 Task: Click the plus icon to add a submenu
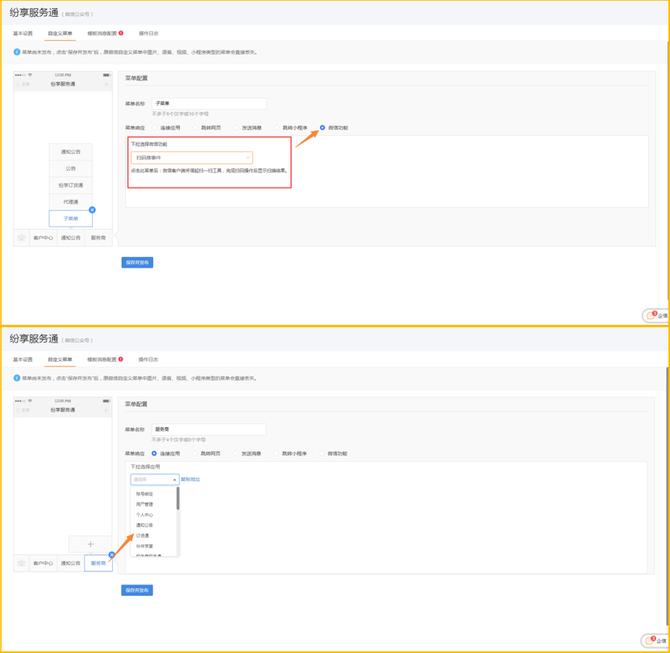92,543
